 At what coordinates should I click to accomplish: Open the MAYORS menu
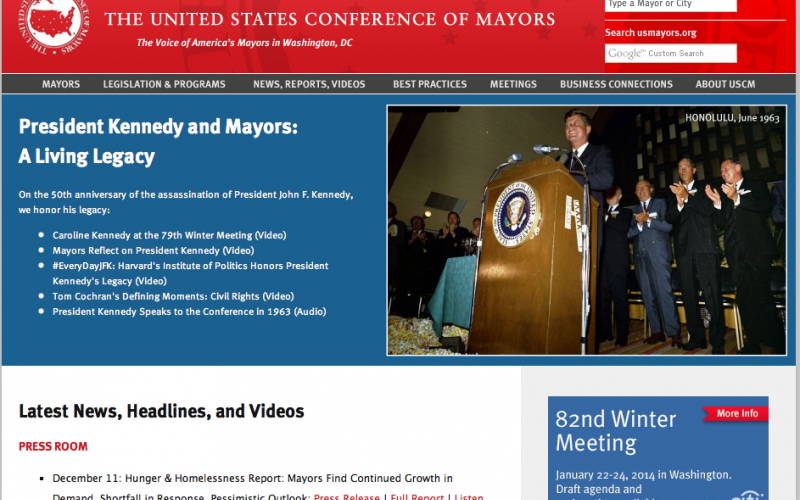[61, 84]
